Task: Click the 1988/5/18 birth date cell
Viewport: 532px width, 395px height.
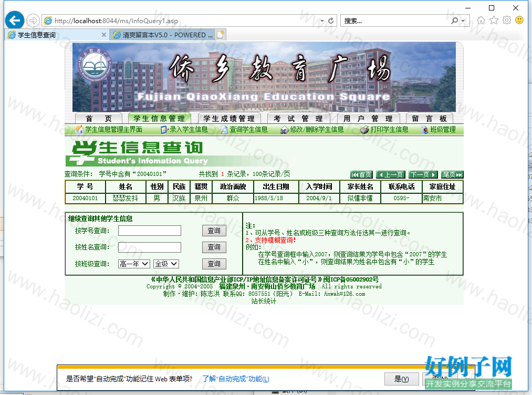Action: [276, 198]
